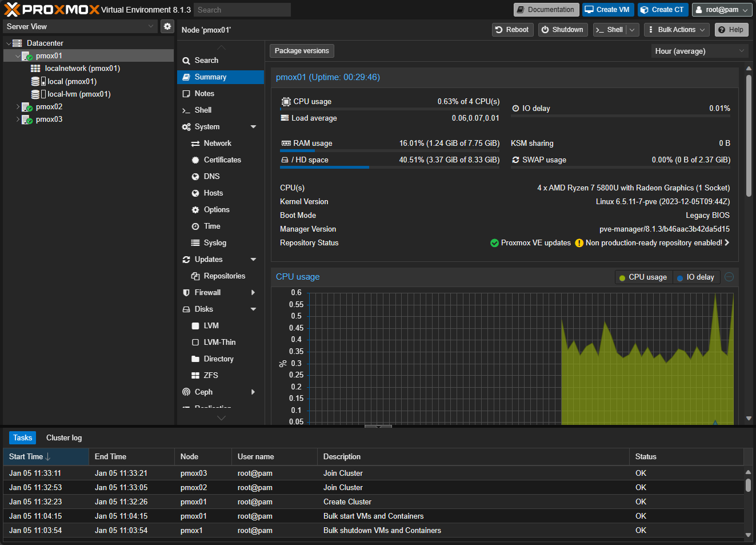This screenshot has width=756, height=545.
Task: Open the Bulk Actions dropdown menu
Action: tap(677, 30)
